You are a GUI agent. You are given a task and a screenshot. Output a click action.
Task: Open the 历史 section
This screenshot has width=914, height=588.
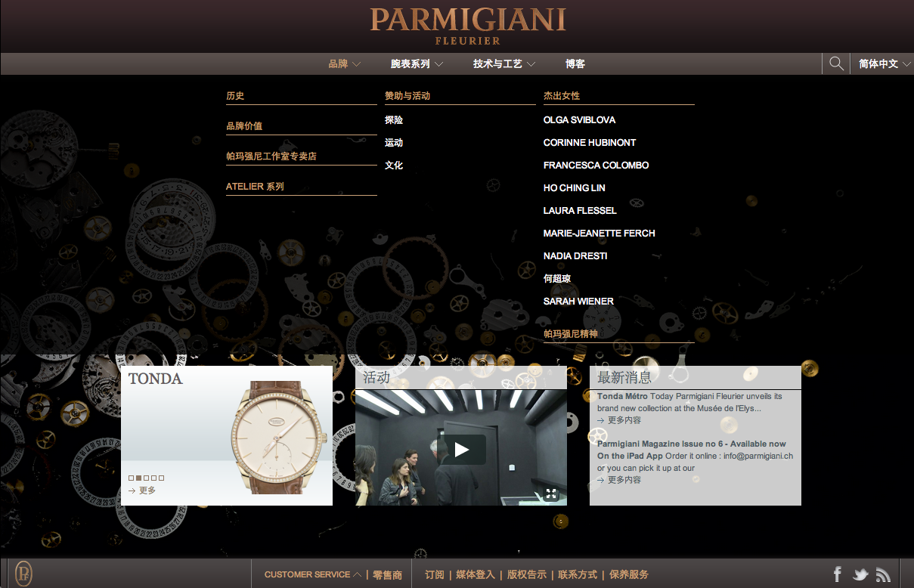(x=235, y=96)
